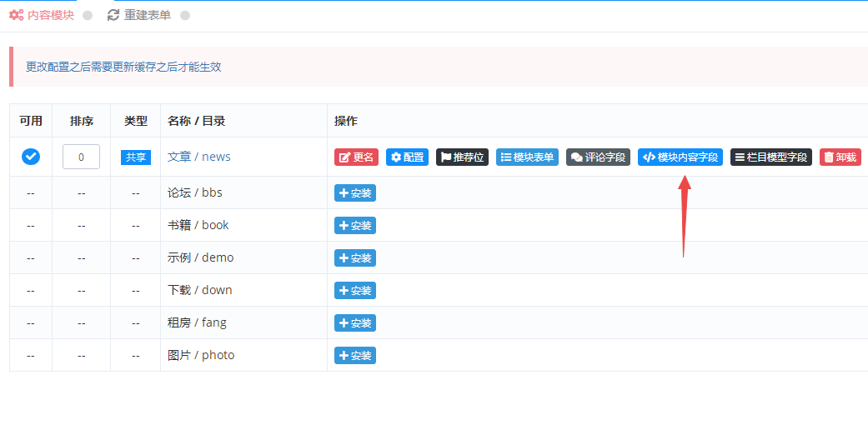
Task: Open the 栏目模型字段 button
Action: pos(770,157)
